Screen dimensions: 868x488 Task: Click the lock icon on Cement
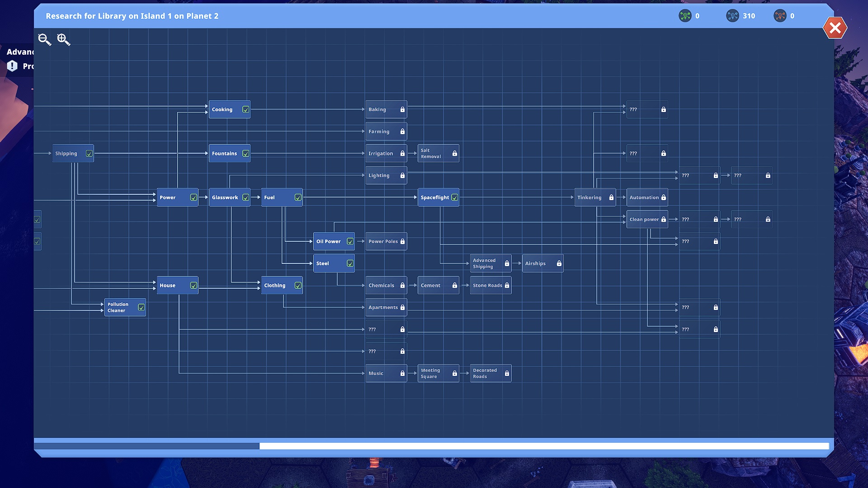coord(455,286)
